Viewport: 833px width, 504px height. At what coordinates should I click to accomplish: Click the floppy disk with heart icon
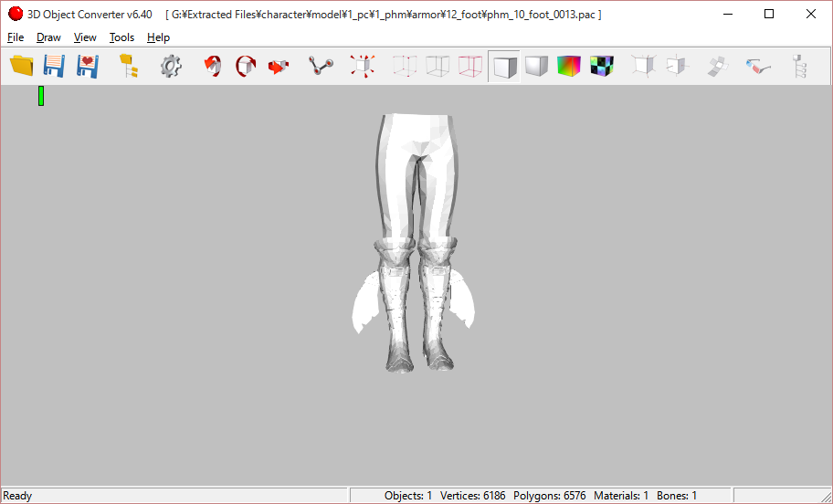87,66
